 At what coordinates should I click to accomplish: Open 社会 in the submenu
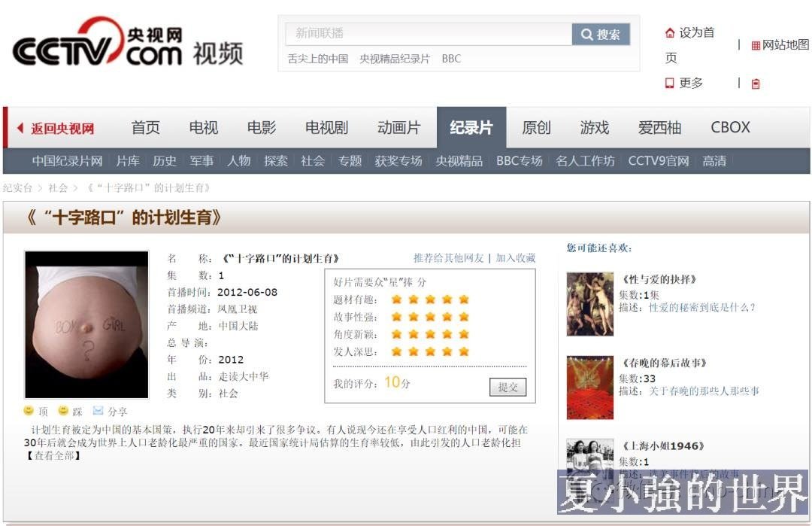(313, 161)
